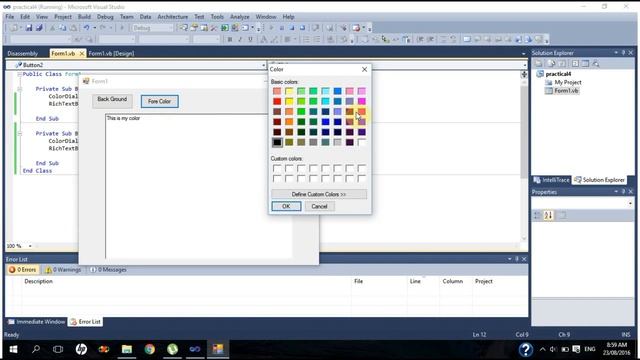Image resolution: width=640 pixels, height=360 pixels.
Task: Click Properties icon in Solution Explorer toolbar
Action: [539, 63]
